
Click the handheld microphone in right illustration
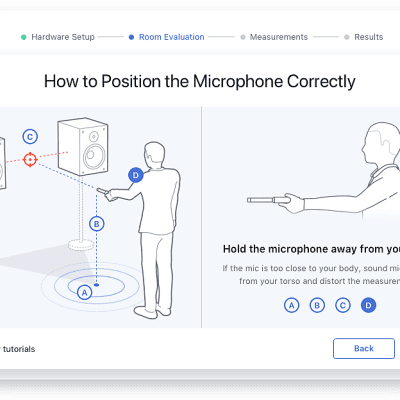click(268, 200)
